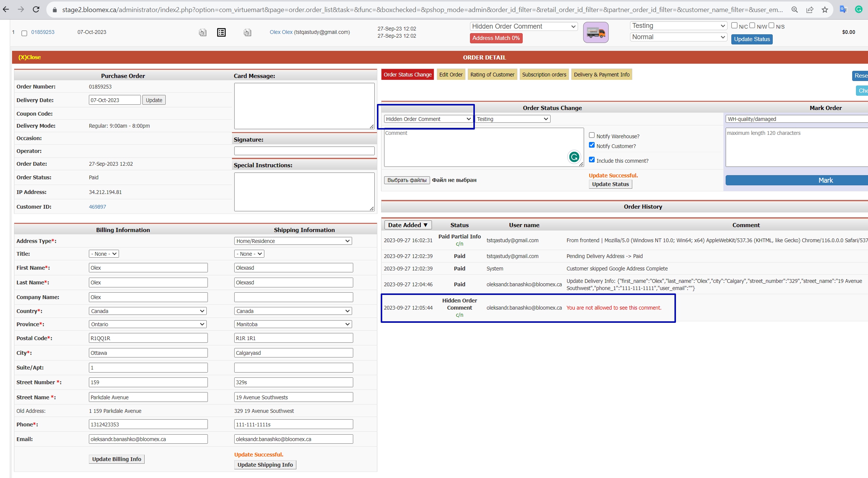The height and width of the screenshot is (478, 868).
Task: Click the Grammarly icon in comment box
Action: click(574, 157)
